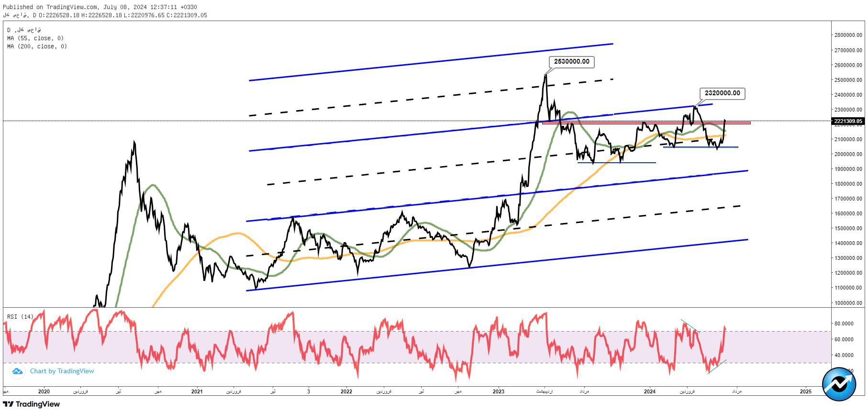Click the 1800000.00 price axis label

pyautogui.click(x=848, y=184)
